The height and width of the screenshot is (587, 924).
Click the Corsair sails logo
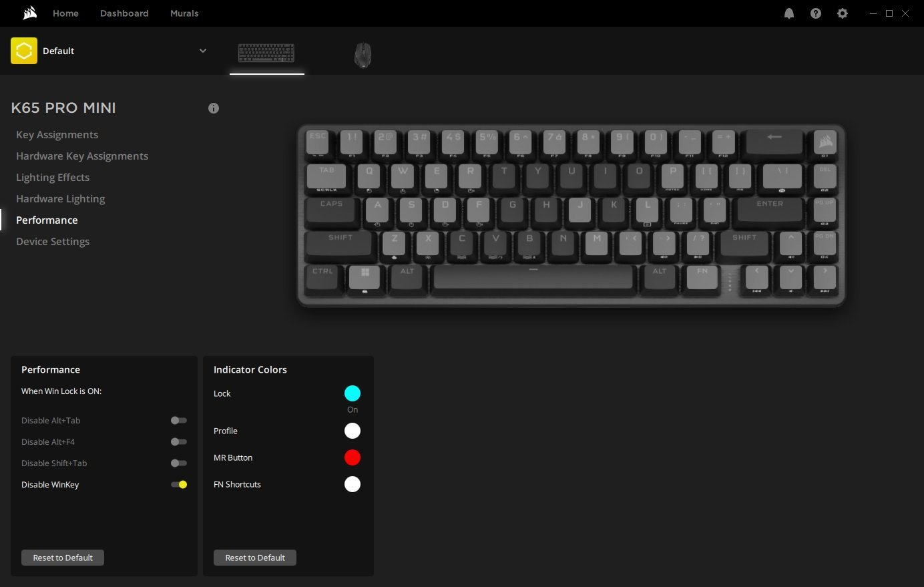(29, 13)
